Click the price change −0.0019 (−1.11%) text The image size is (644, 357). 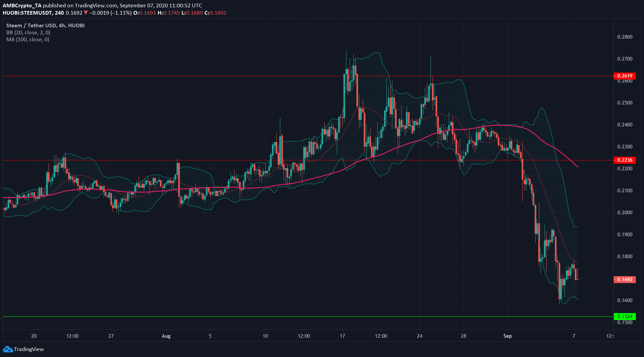click(110, 13)
